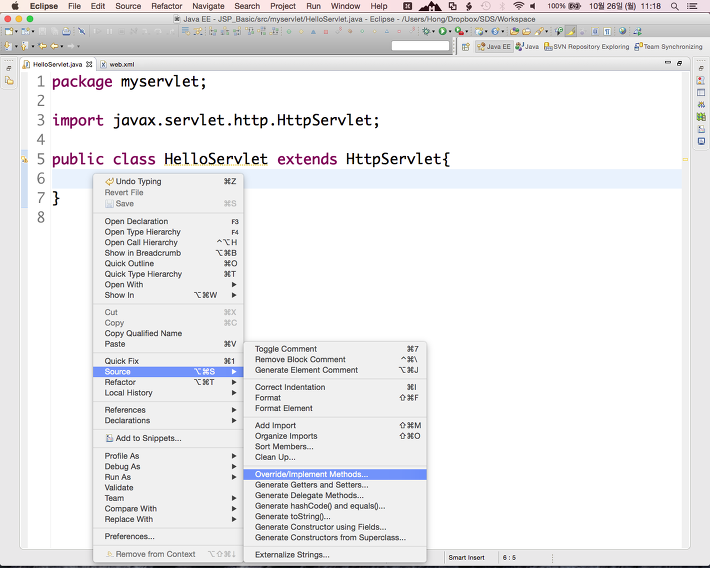The width and height of the screenshot is (710, 568).
Task: Click the green Run toolbar icon
Action: [442, 31]
